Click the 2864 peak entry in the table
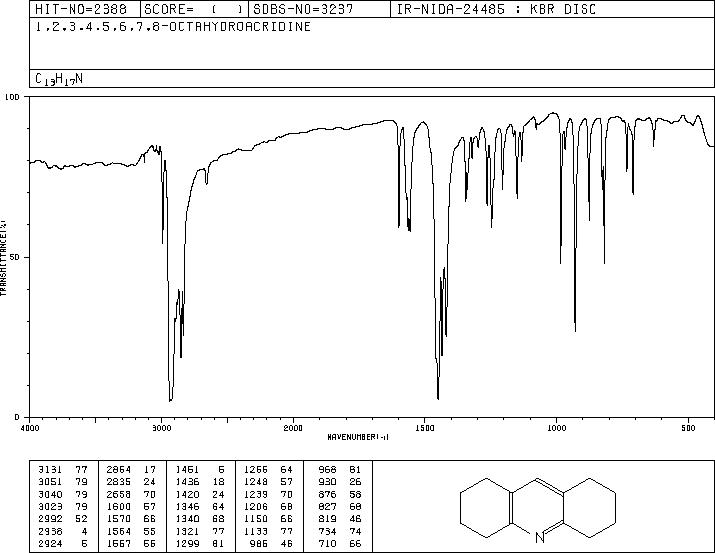 pyautogui.click(x=131, y=469)
